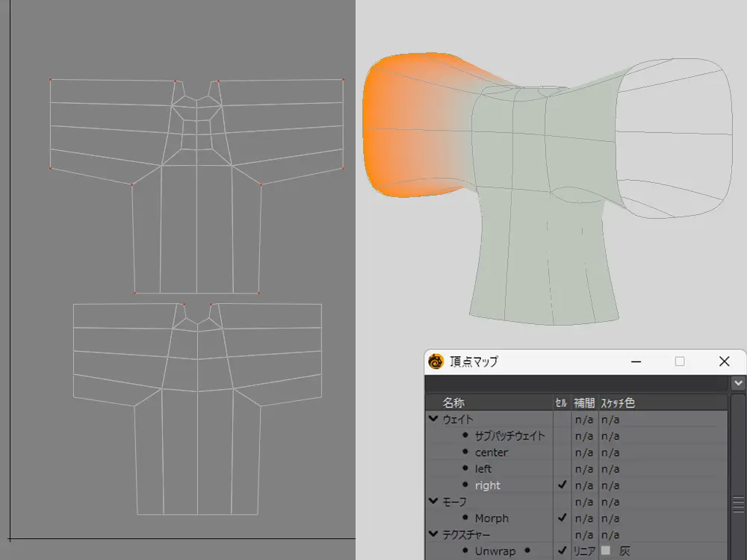Select the サブパッチウェイト weight map

click(509, 436)
